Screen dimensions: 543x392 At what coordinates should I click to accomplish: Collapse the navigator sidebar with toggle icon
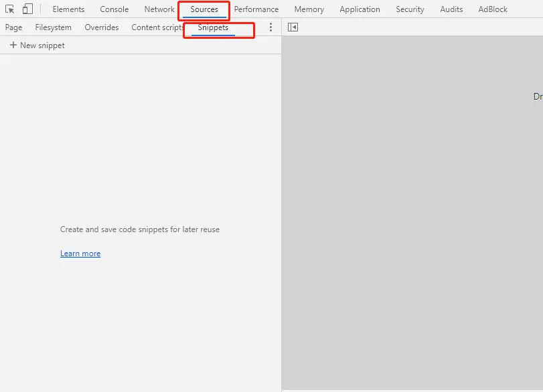(x=293, y=27)
